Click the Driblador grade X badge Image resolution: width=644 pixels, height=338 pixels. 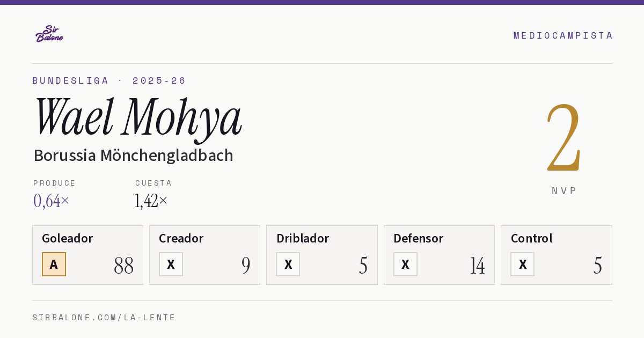pos(288,264)
